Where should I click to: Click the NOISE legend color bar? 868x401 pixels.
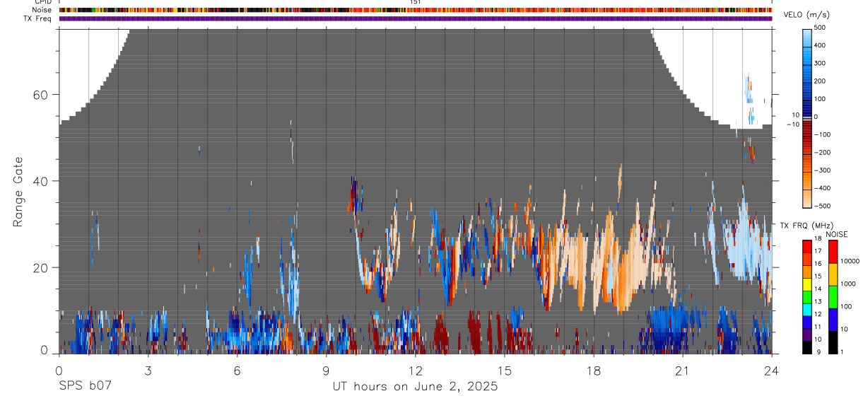coord(833,297)
